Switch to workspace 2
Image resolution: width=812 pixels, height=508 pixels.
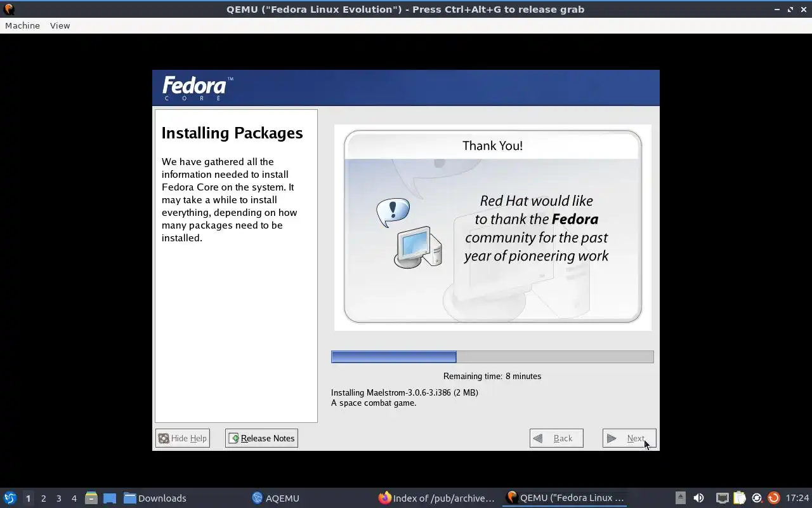pos(43,498)
